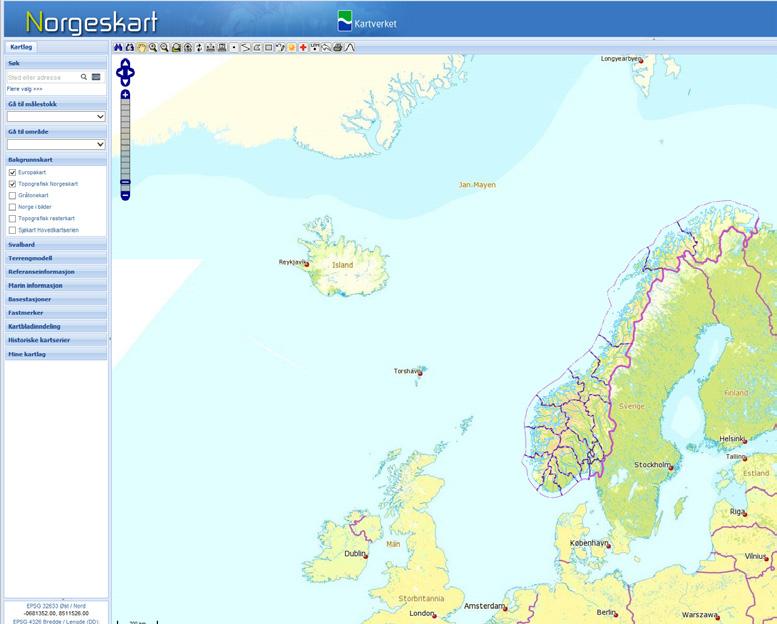This screenshot has height=624, width=777.
Task: Click the Søk section header
Action: point(56,63)
